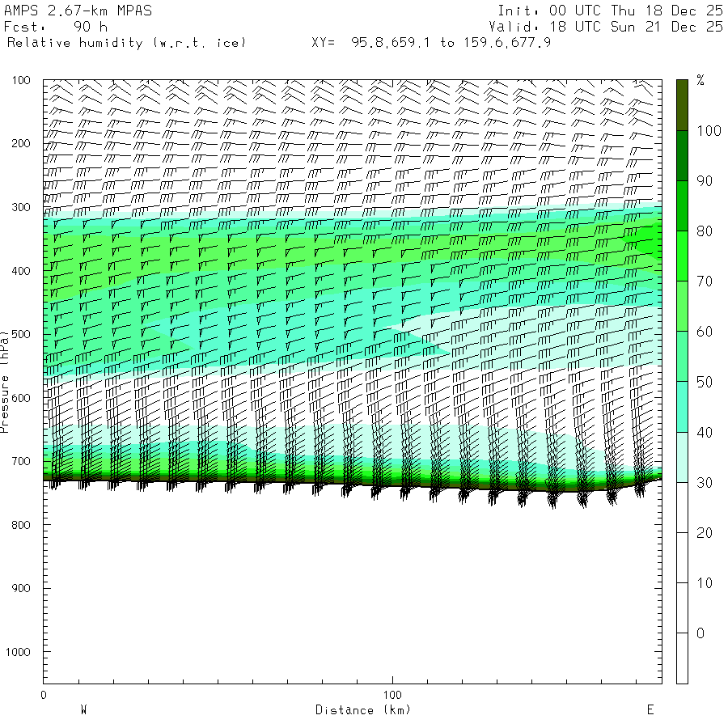
Task: Select the 30–40% pale cyan colorbar segment
Action: pos(682,457)
